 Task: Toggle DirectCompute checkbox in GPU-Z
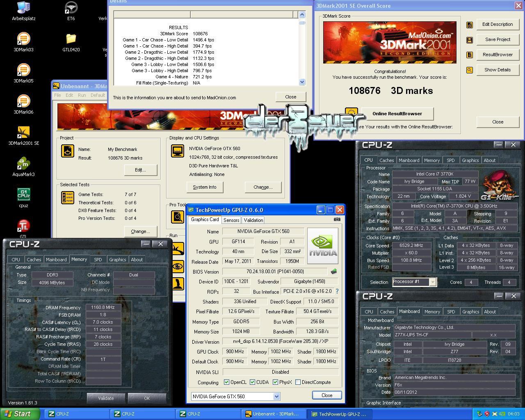tap(298, 382)
